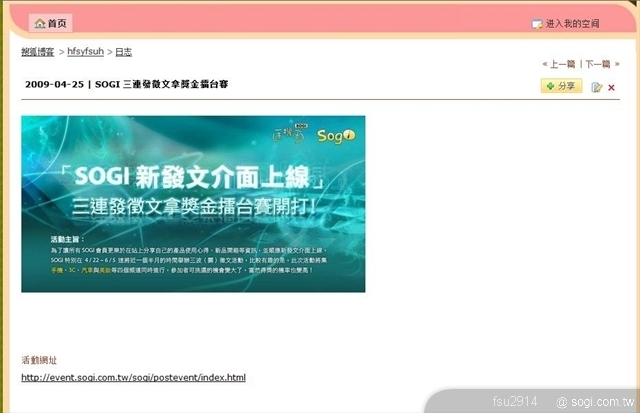Open the 搜狐博客 breadcrumb link
The height and width of the screenshot is (413, 640).
(38, 52)
